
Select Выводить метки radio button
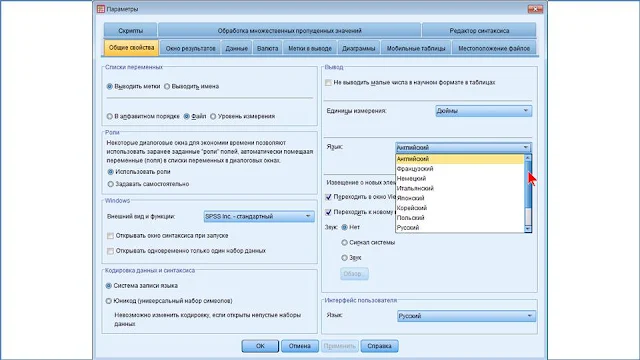tap(110, 87)
